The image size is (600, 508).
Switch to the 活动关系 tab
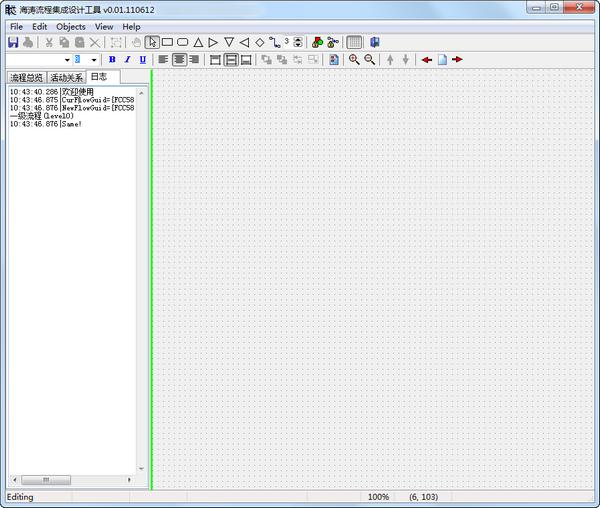[66, 78]
